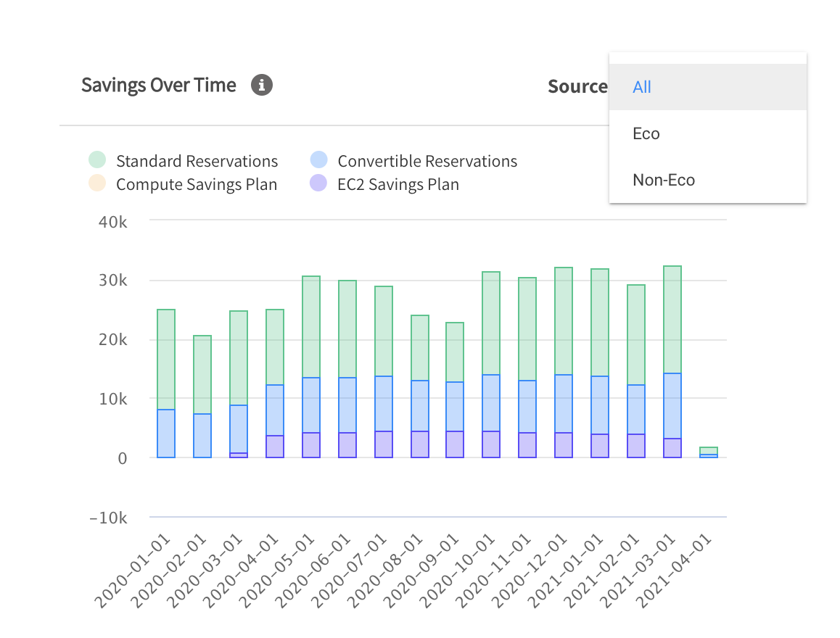Click the blue segment of 2020-10-01 bar

point(491,402)
